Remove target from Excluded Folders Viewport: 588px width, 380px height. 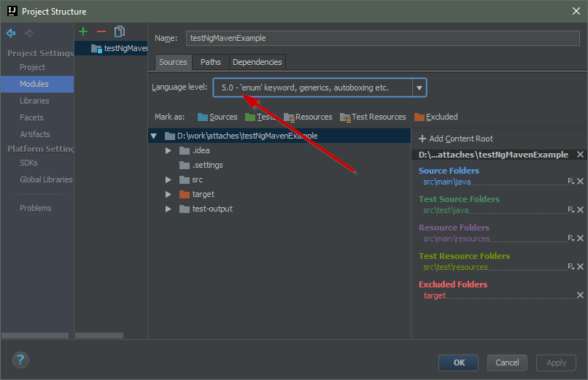pos(580,295)
